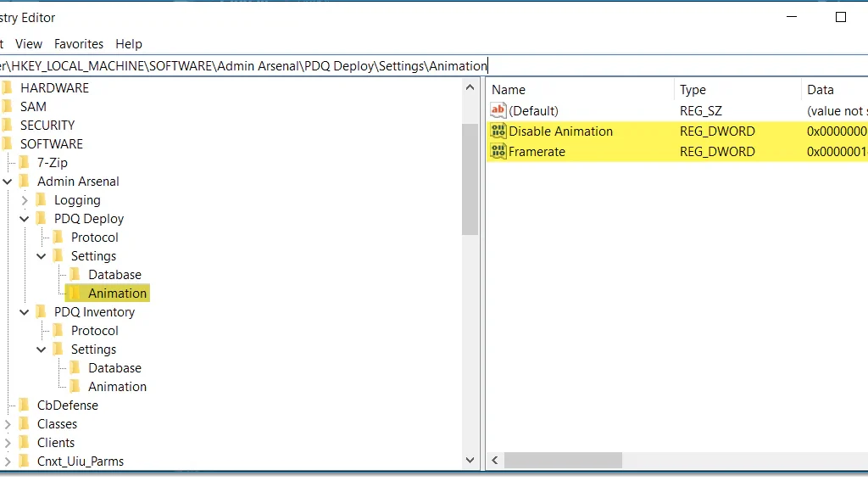Screen dimensions: 868x481
Task: Click the HARDWARE folder icon
Action: [x=8, y=88]
